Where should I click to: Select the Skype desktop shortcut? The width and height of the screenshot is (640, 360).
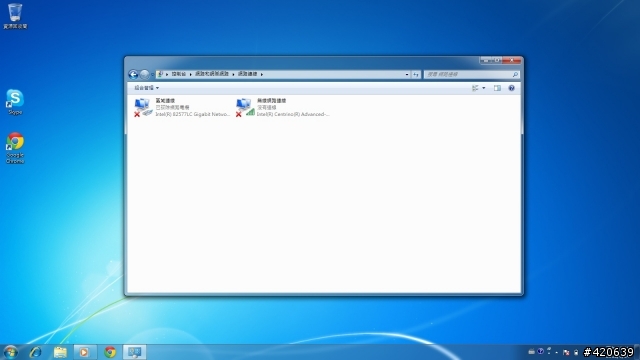click(x=15, y=102)
